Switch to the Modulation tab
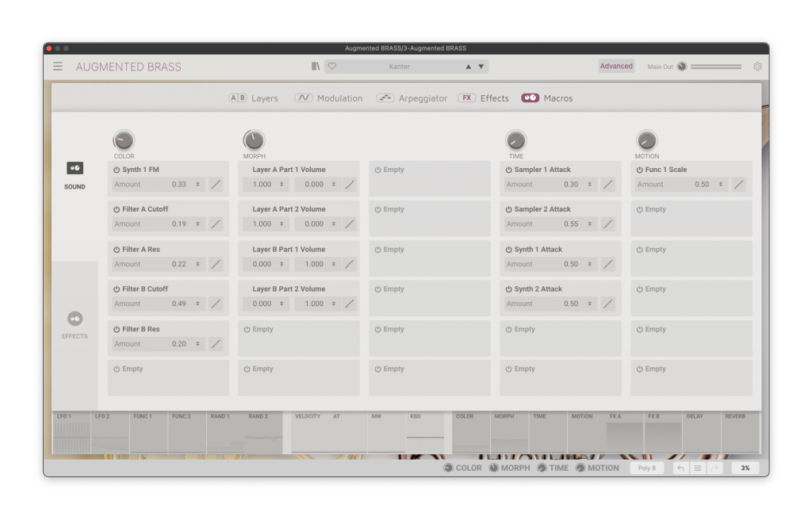 328,98
